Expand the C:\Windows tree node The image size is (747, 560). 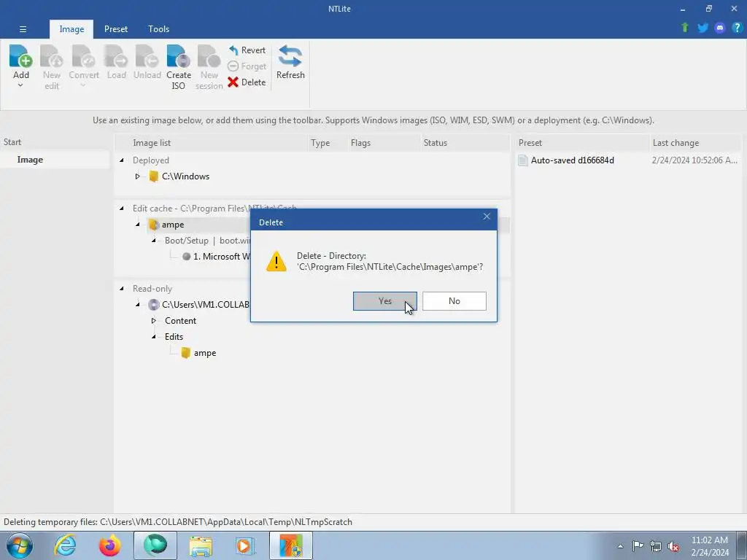click(137, 176)
